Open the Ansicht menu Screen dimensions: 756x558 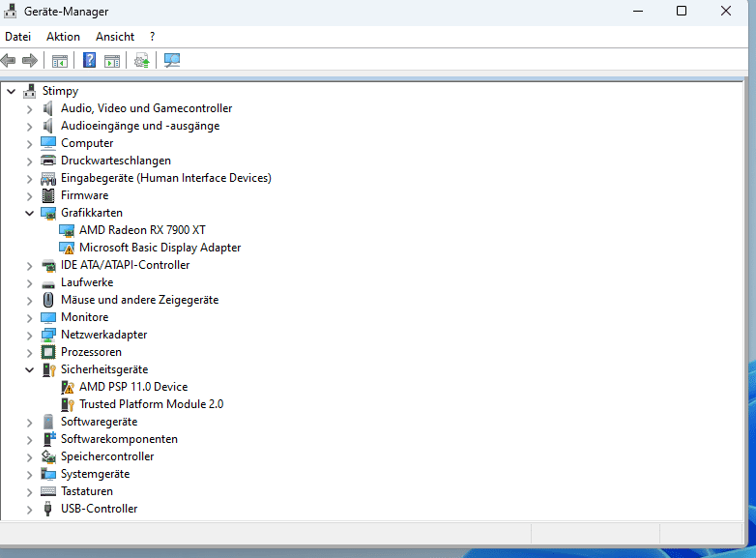pyautogui.click(x=115, y=37)
